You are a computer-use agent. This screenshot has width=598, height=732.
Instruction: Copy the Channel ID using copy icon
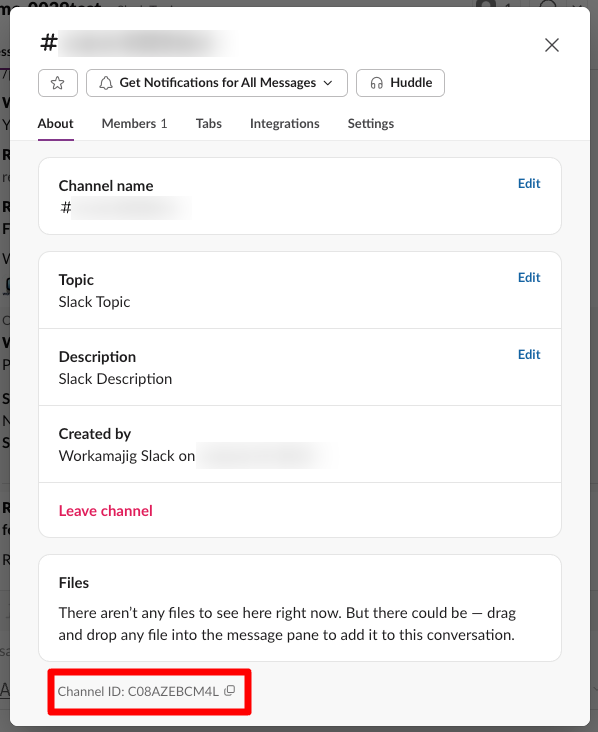[229, 690]
